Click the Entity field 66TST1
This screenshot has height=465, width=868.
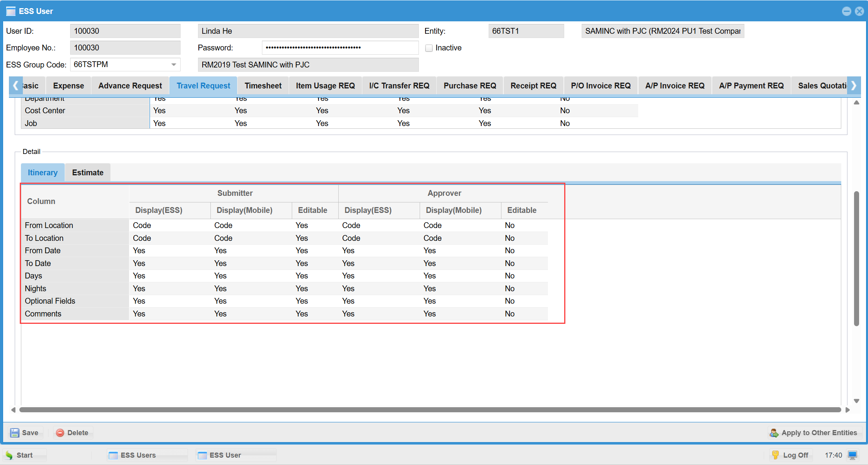click(x=526, y=31)
